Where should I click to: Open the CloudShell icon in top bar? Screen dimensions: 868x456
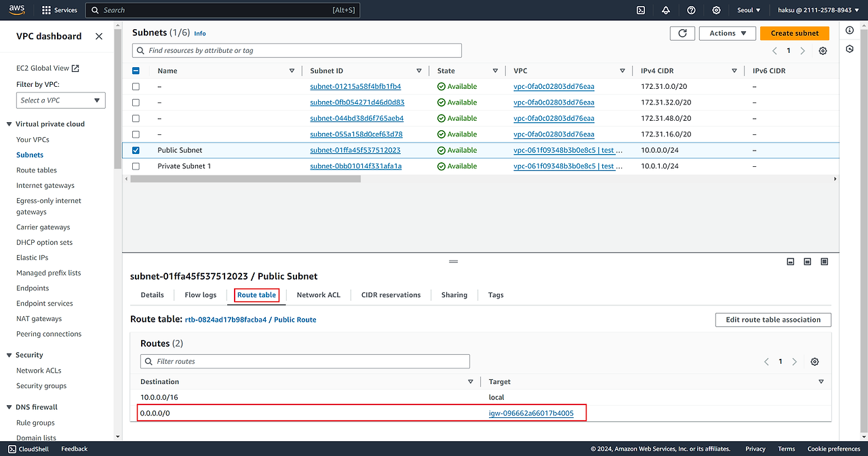(641, 10)
